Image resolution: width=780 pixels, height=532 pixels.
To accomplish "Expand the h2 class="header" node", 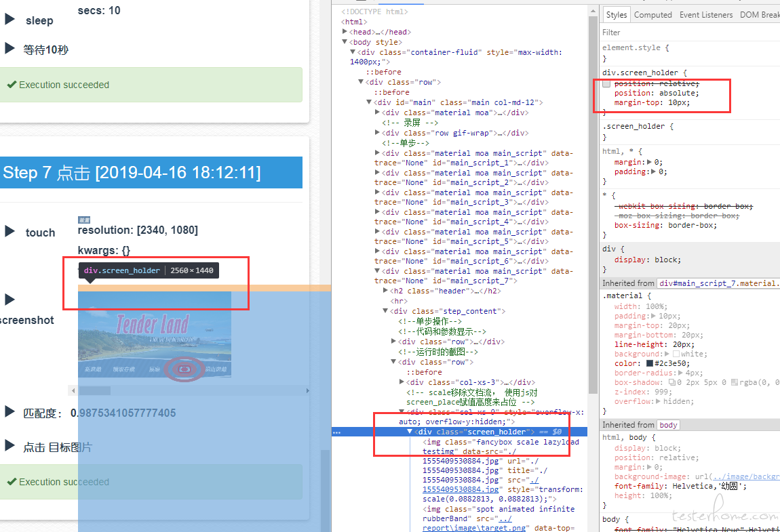I will pos(385,290).
